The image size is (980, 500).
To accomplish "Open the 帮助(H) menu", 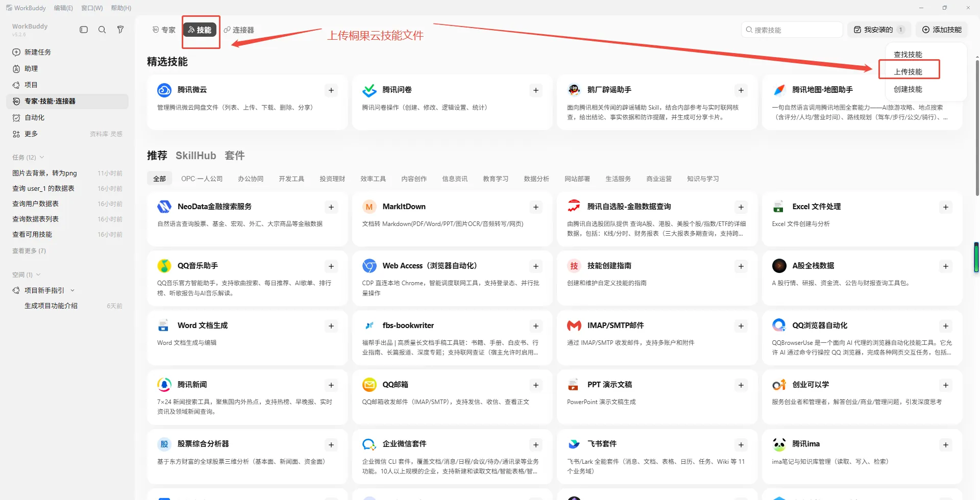I will (x=121, y=8).
